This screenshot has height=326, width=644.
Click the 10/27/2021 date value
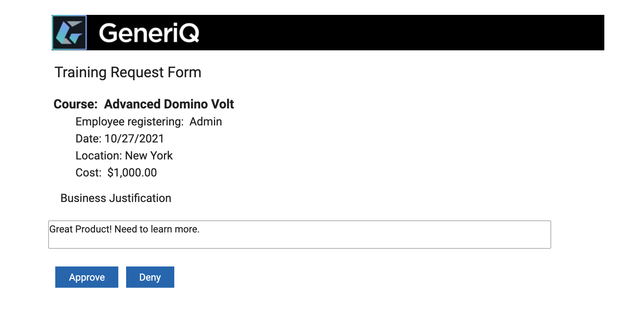pyautogui.click(x=134, y=139)
